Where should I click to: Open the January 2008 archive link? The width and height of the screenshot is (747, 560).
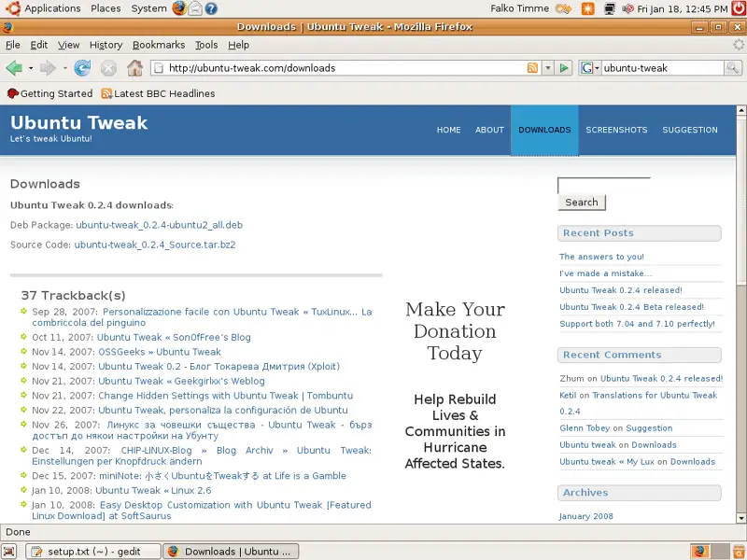point(586,516)
